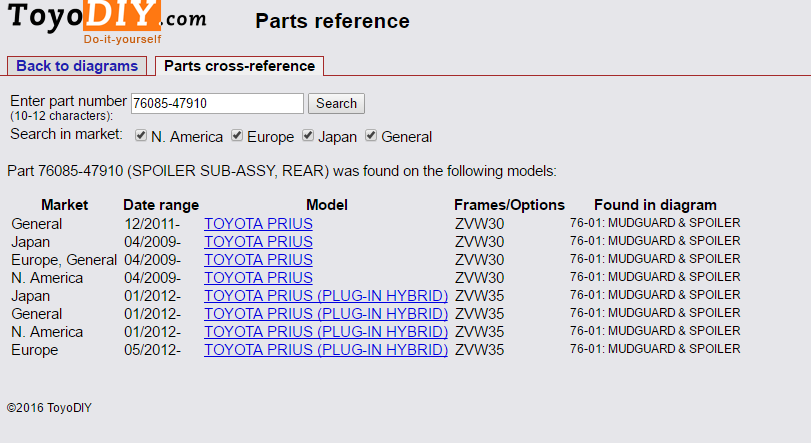Click the Do-it-yourself tagline
811x443 pixels.
[123, 39]
